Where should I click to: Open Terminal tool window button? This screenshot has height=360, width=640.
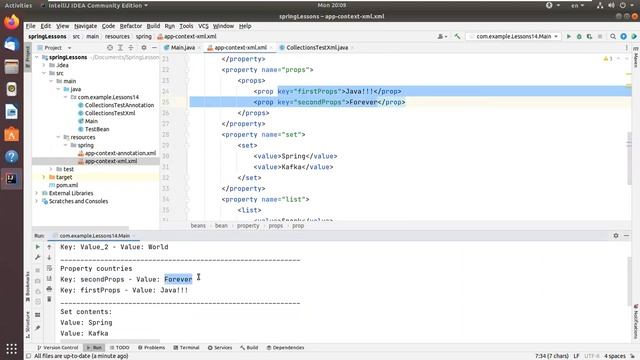(186, 348)
